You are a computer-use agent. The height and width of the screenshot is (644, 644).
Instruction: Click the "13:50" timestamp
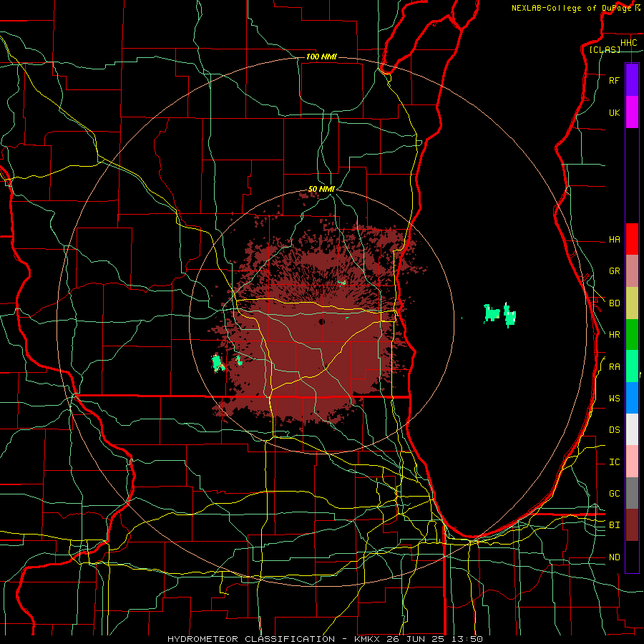point(468,639)
